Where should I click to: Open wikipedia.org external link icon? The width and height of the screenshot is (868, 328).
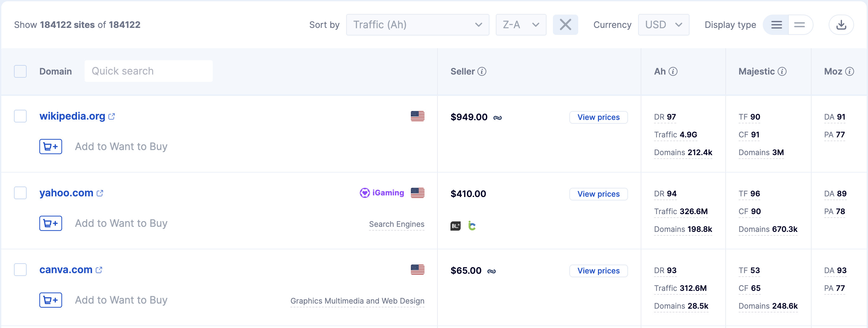112,117
